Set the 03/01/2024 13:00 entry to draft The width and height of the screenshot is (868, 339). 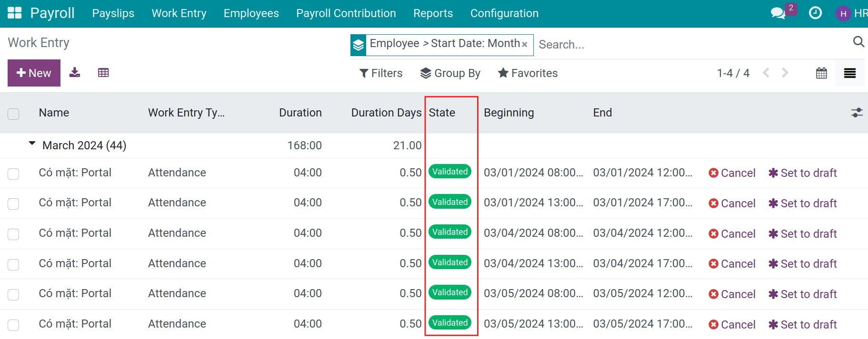(x=802, y=203)
